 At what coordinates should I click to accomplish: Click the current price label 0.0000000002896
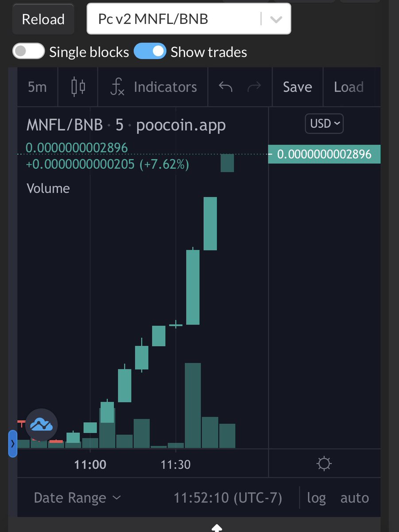pyautogui.click(x=324, y=154)
